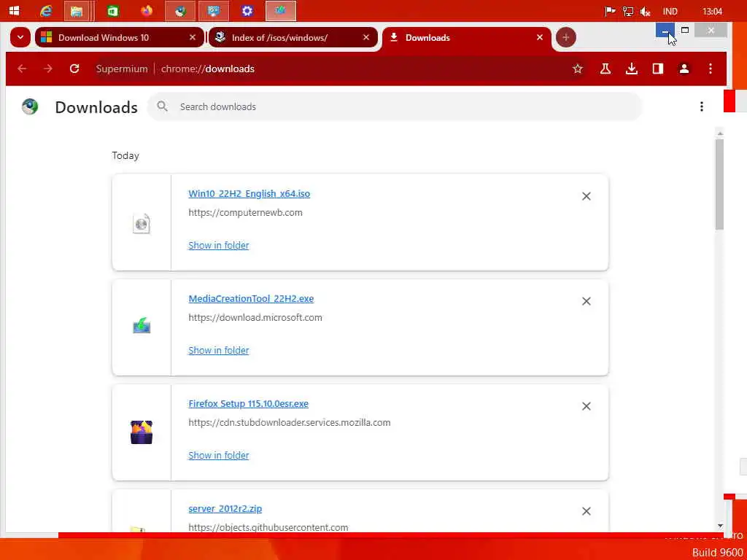Open a new tab with the plus button
Screen dimensions: 747x560
coord(565,37)
